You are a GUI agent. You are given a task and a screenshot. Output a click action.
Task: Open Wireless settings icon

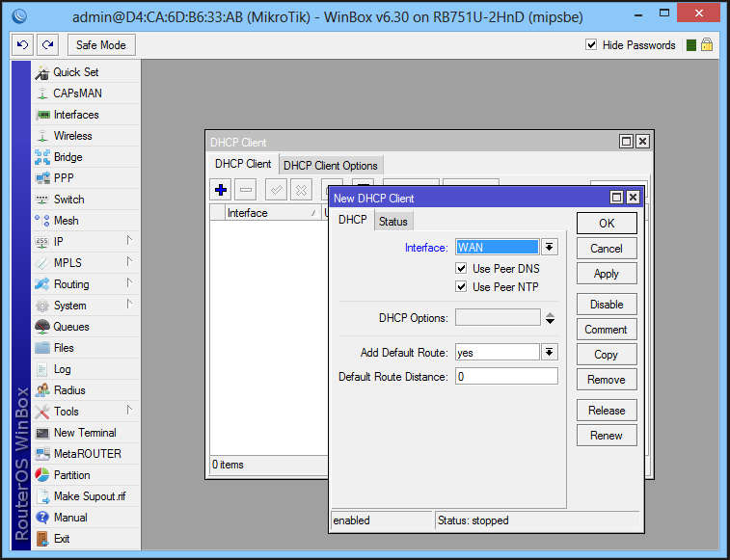[42, 136]
